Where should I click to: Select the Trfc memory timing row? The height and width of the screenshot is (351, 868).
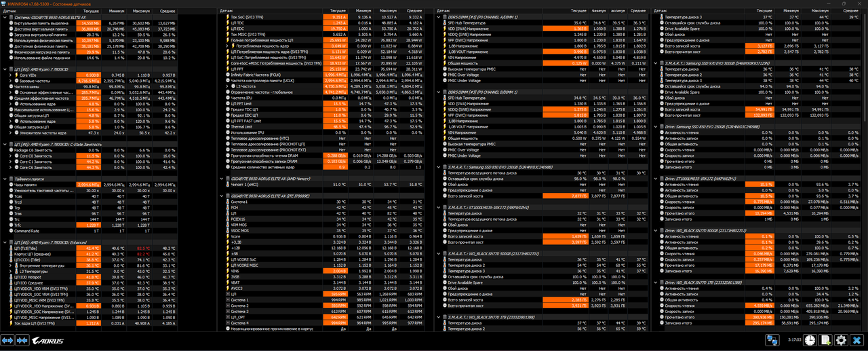tap(90, 225)
